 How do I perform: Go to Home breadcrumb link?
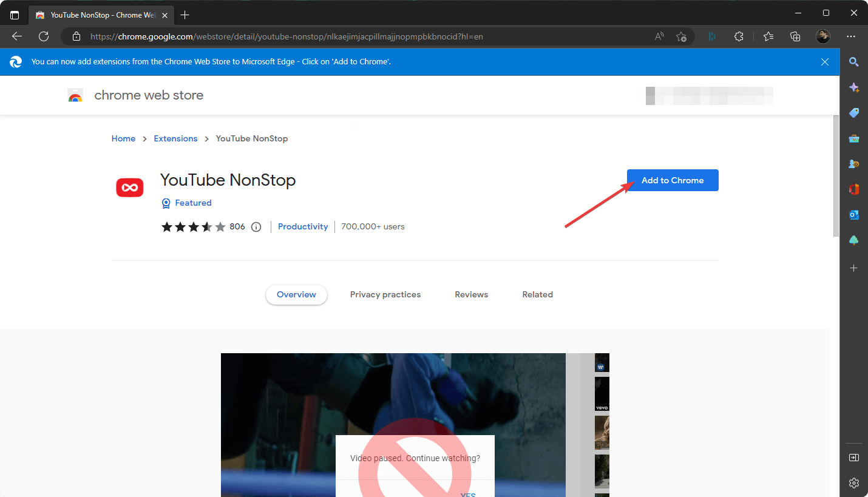point(123,138)
